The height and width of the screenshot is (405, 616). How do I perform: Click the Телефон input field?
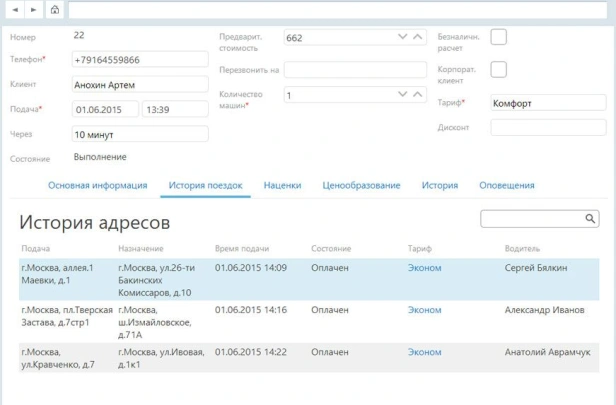click(139, 60)
